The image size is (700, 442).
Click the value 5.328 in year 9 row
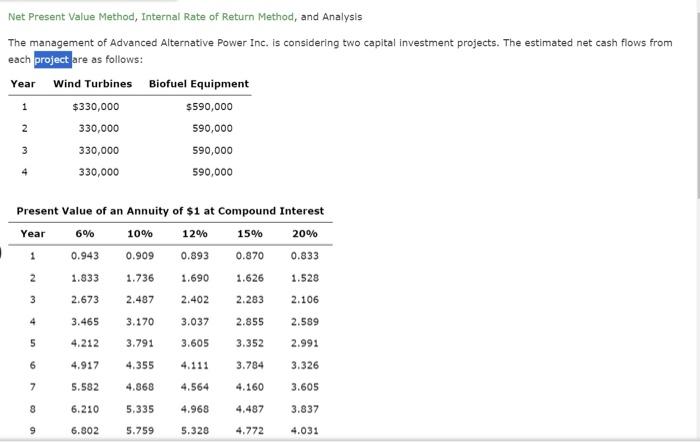tap(195, 431)
